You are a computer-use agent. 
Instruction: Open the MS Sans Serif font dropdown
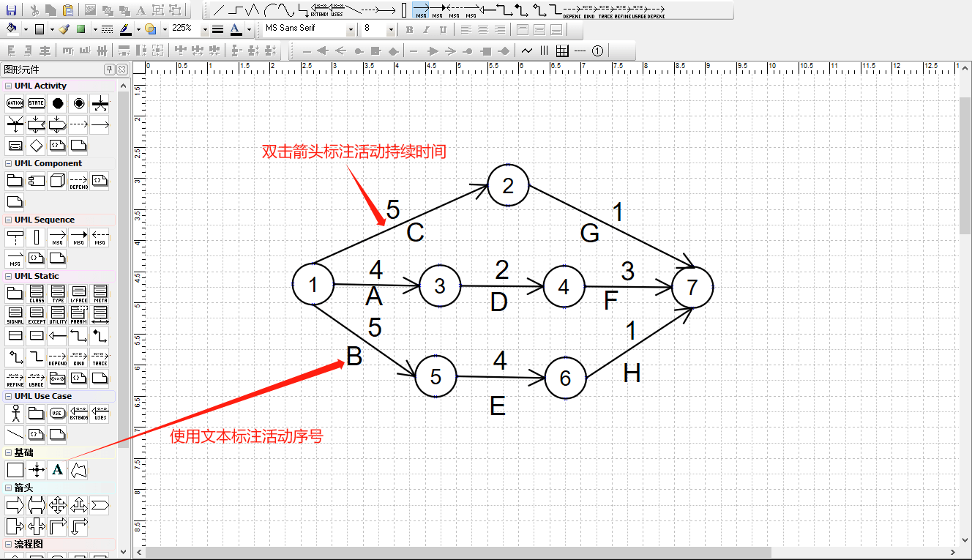[351, 29]
